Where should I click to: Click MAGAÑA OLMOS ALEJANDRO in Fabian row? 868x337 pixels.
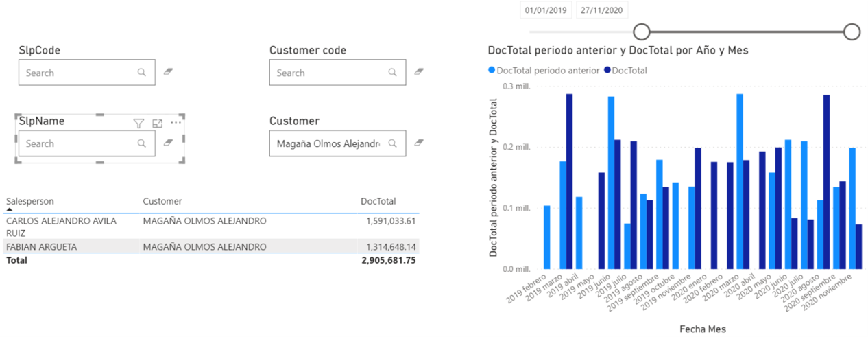[x=204, y=246]
